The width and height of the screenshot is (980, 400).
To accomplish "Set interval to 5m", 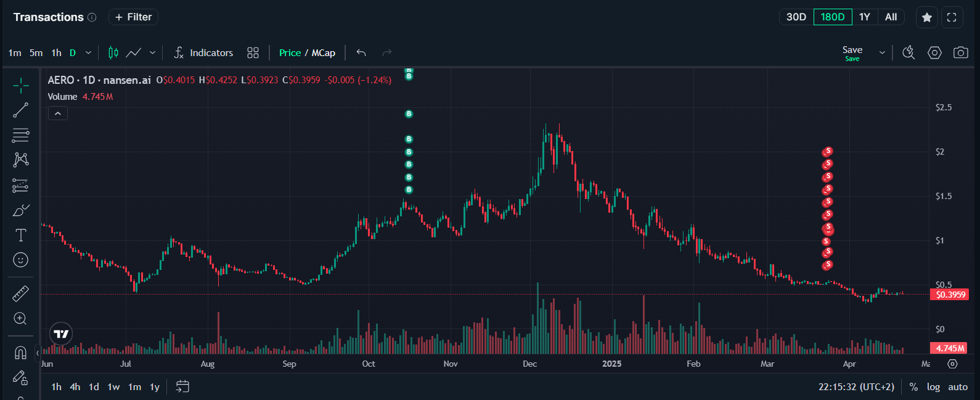I will pyautogui.click(x=36, y=53).
